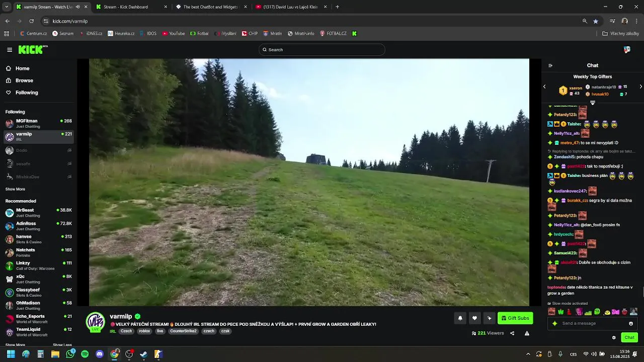Reload the browser page
Image resolution: width=644 pixels, height=362 pixels.
(x=31, y=21)
